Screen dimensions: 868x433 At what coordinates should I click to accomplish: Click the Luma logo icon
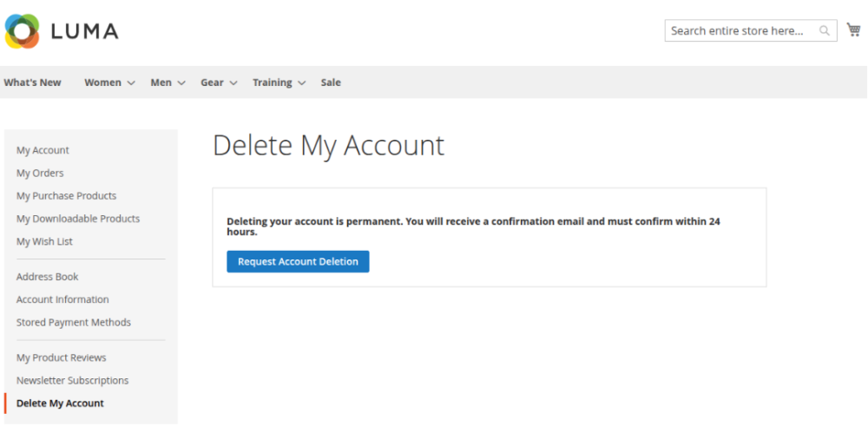(x=23, y=31)
